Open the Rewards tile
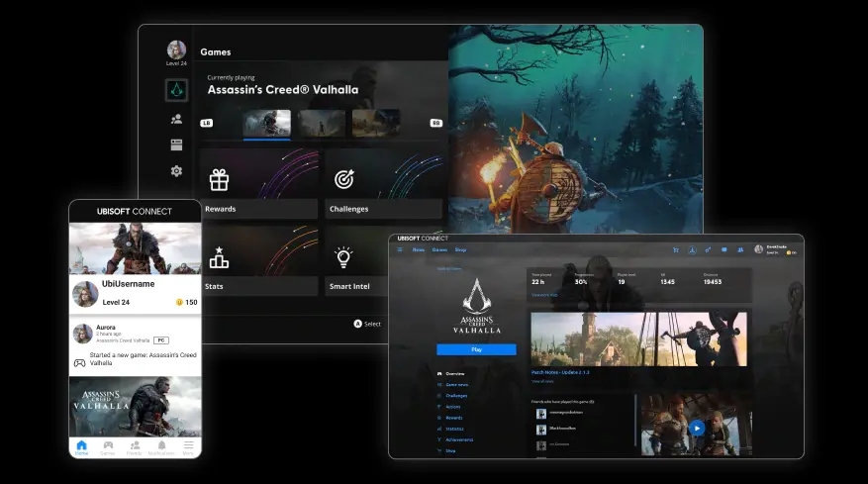 click(259, 183)
